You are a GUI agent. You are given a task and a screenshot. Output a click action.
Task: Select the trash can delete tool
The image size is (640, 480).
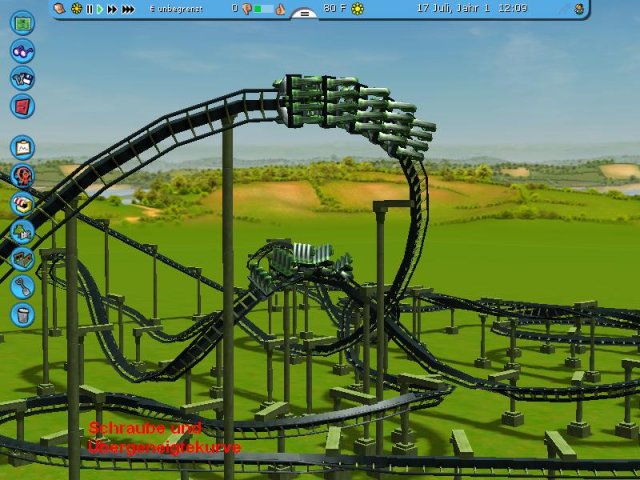[x=22, y=315]
